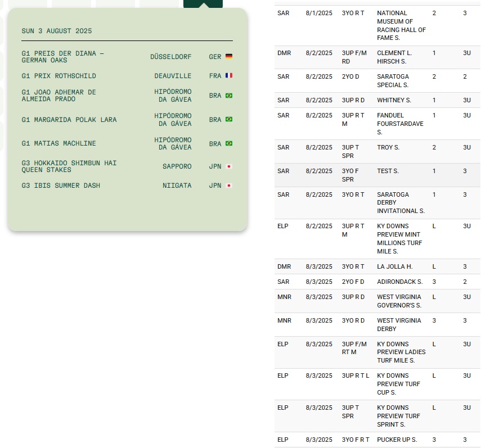This screenshot has height=448, width=486.
Task: Click 2YO F D conditions in Adirondack row
Action: (353, 282)
